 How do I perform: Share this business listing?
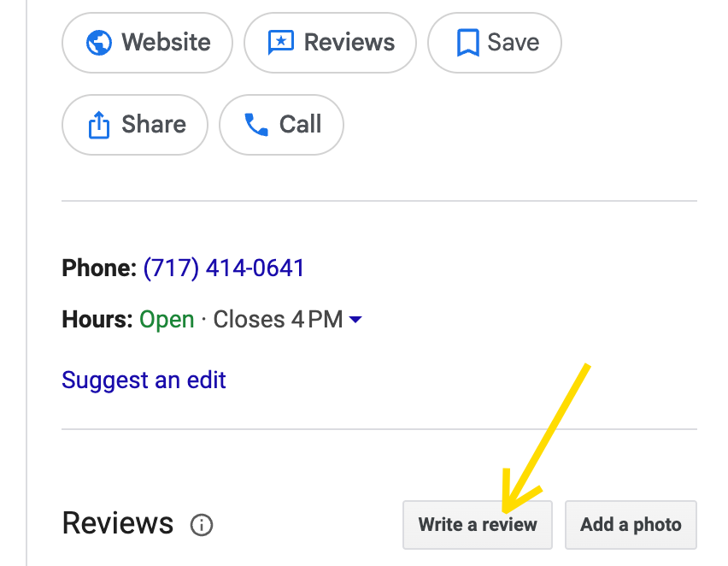click(135, 125)
